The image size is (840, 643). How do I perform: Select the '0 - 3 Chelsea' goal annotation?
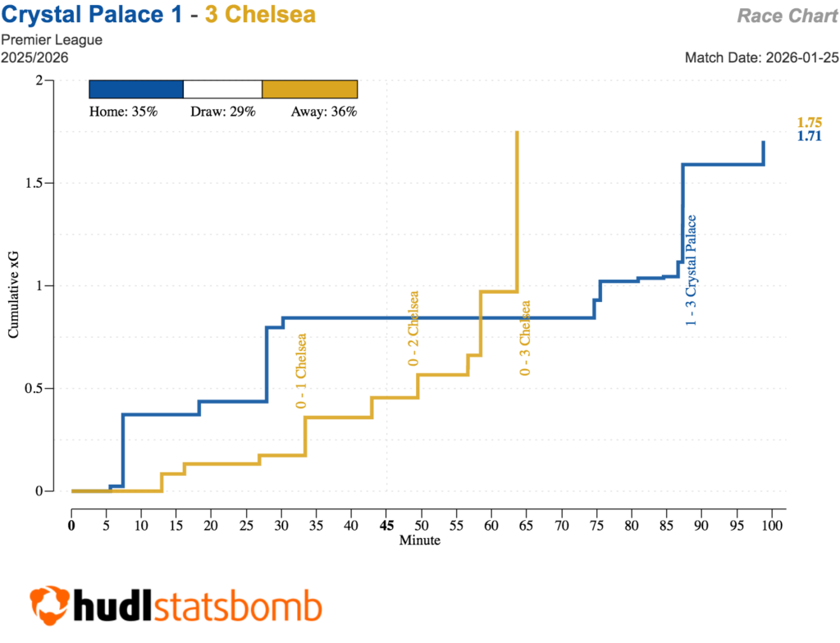[x=525, y=337]
